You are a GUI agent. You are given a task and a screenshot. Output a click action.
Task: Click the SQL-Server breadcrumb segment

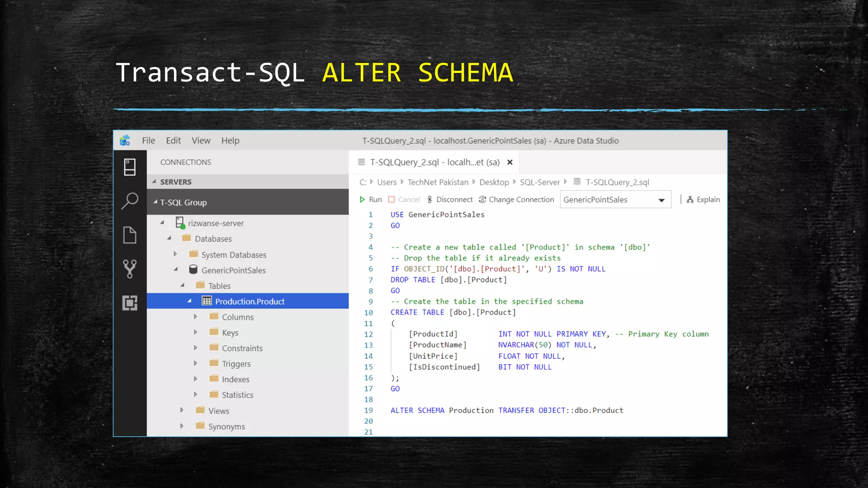pyautogui.click(x=540, y=182)
